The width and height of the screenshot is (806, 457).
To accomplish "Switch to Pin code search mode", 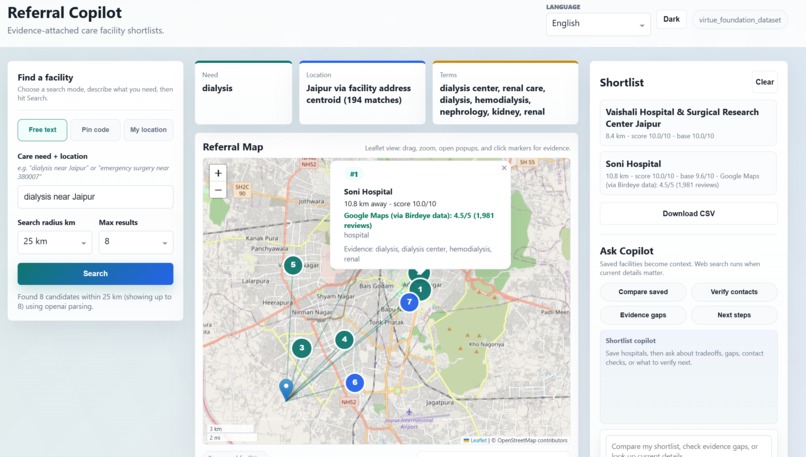I will click(95, 130).
